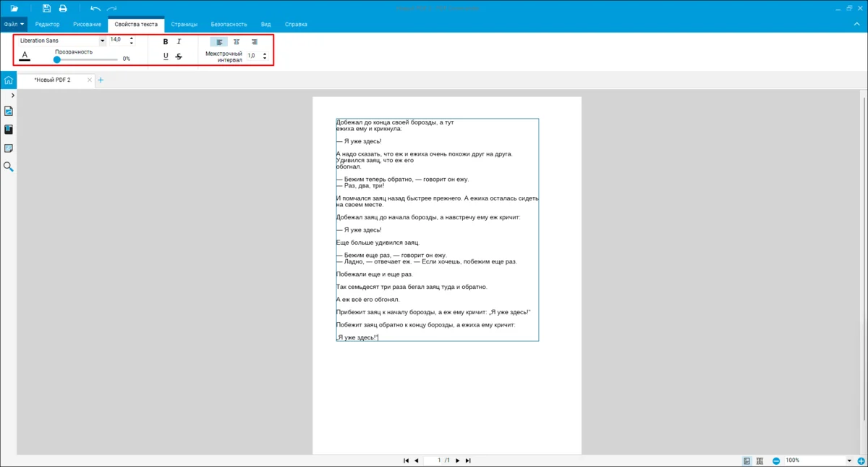Open the Вид tab
This screenshot has width=868, height=467.
[x=266, y=24]
